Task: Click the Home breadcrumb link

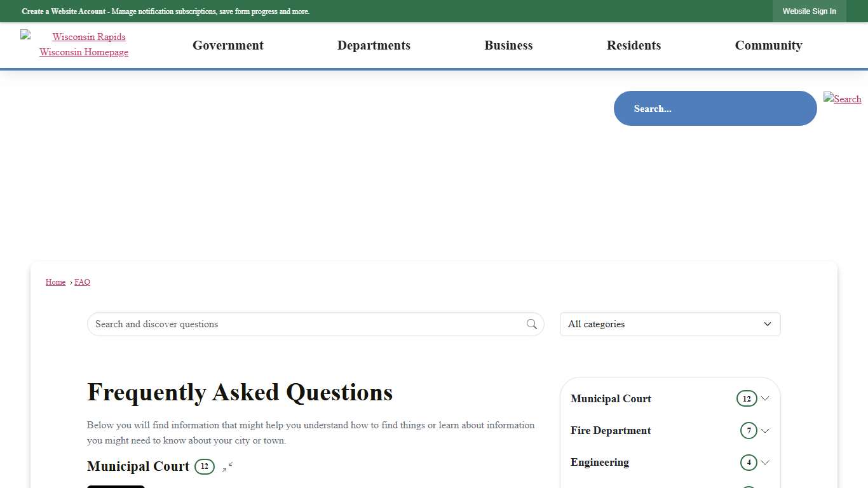Action: [x=55, y=282]
